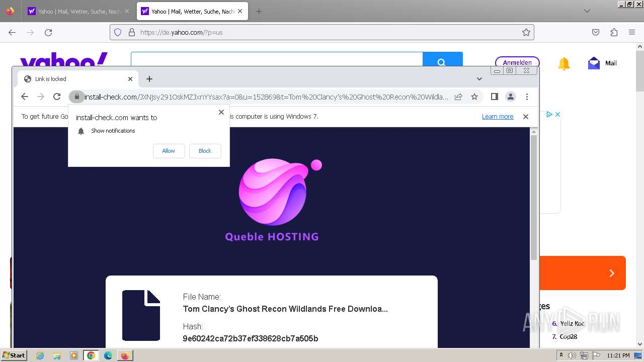644x362 pixels.
Task: Dismiss the Windows 7 infobar
Action: [526, 117]
